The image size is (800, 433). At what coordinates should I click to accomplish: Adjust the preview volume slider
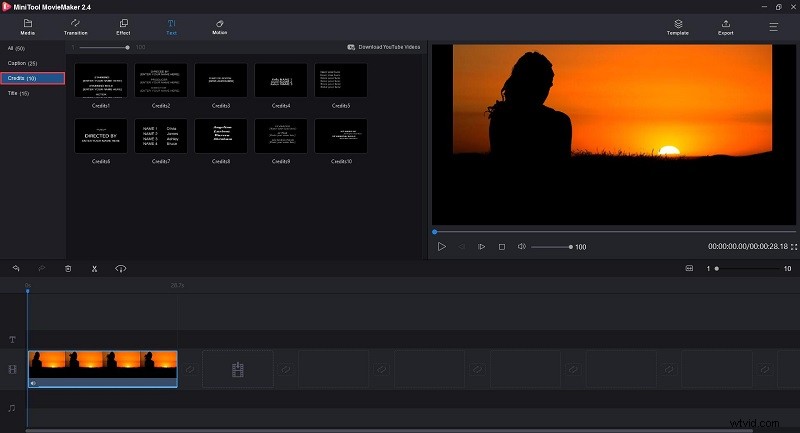point(552,247)
